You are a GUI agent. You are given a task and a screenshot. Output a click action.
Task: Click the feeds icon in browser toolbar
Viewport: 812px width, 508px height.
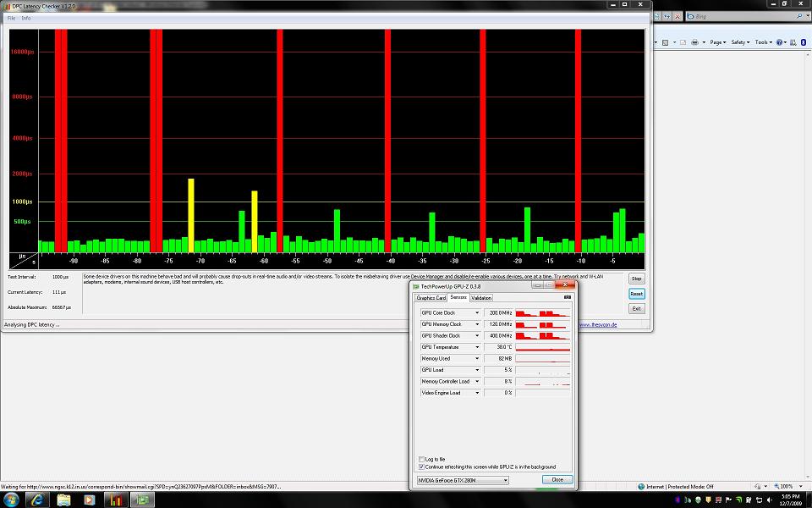click(x=666, y=42)
